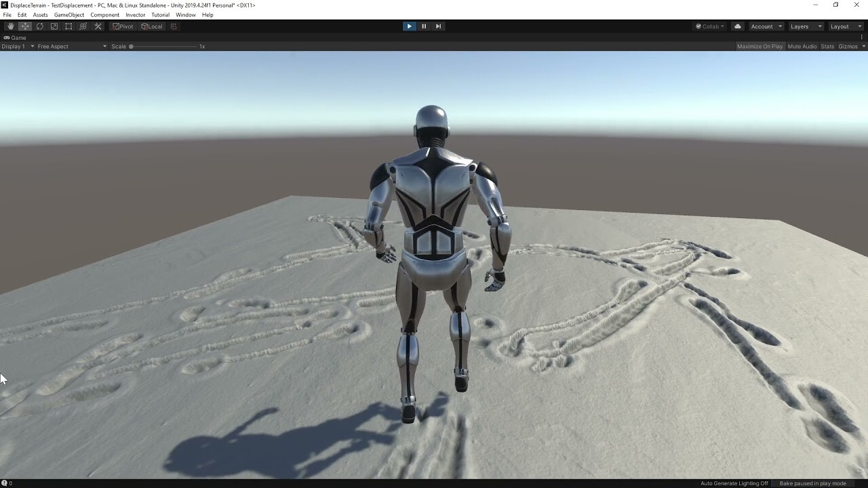Show rendering Stats overlay

pos(827,46)
